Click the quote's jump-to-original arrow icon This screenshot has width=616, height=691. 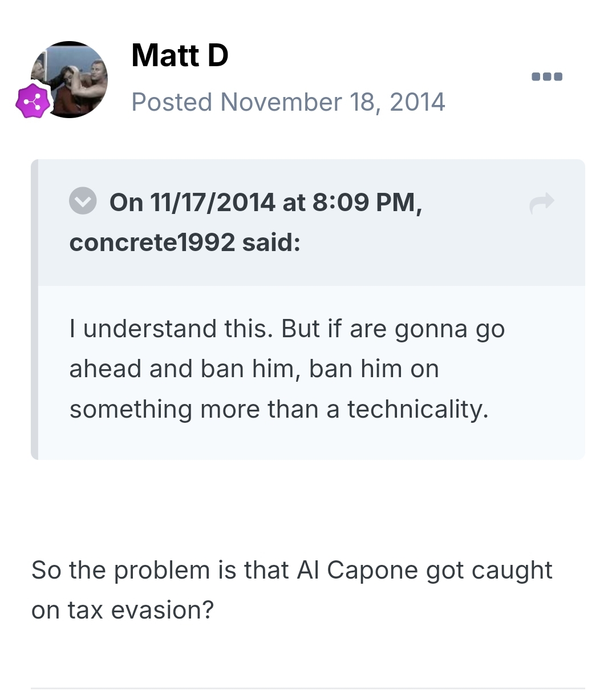pos(541,203)
